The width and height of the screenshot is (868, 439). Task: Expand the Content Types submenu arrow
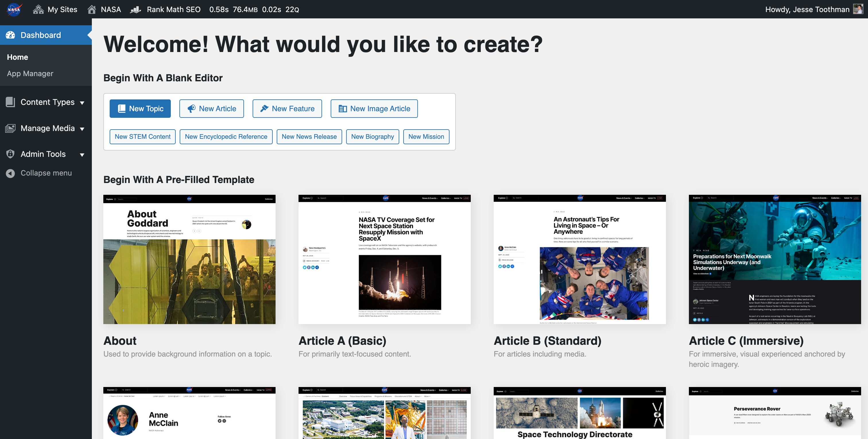tap(82, 103)
